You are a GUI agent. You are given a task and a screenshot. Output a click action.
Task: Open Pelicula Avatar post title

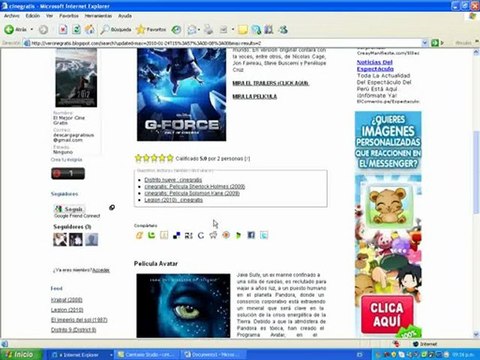tap(156, 263)
